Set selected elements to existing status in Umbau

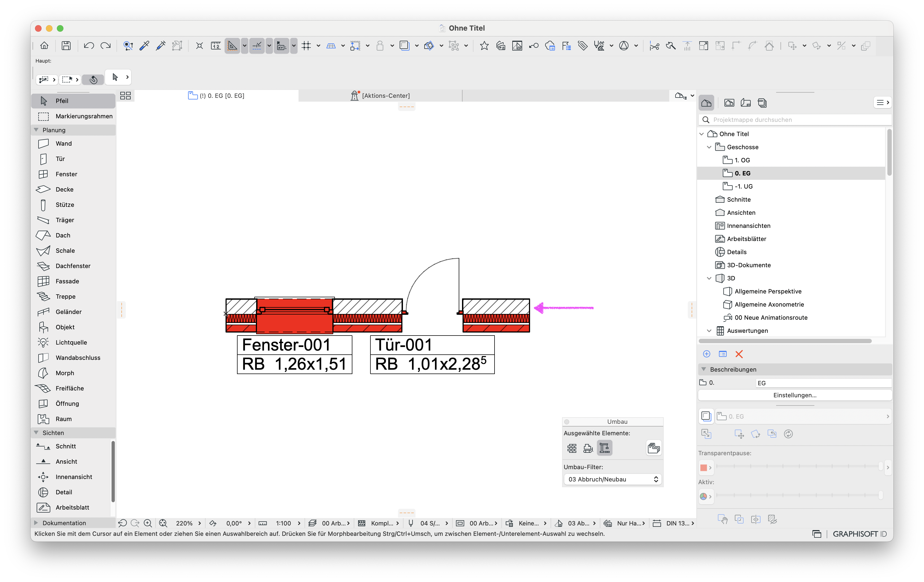pos(572,448)
